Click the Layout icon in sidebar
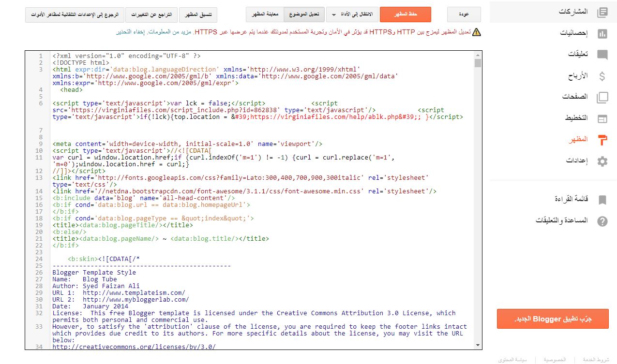Image resolution: width=617 pixels, height=364 pixels. pyautogui.click(x=602, y=118)
